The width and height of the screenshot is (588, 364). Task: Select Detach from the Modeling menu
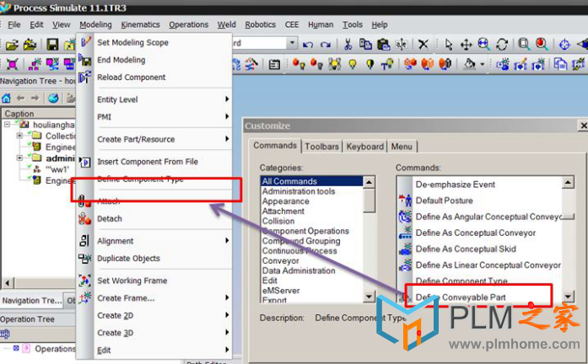(x=110, y=219)
